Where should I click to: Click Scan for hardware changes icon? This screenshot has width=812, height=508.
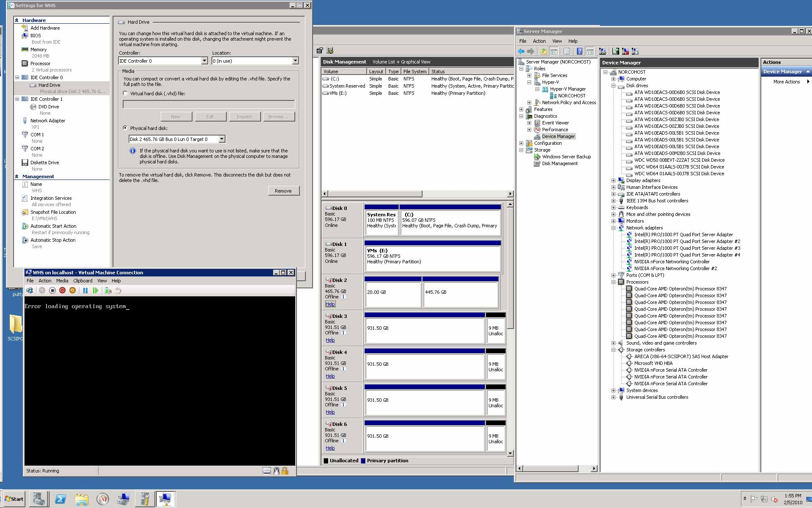point(603,51)
